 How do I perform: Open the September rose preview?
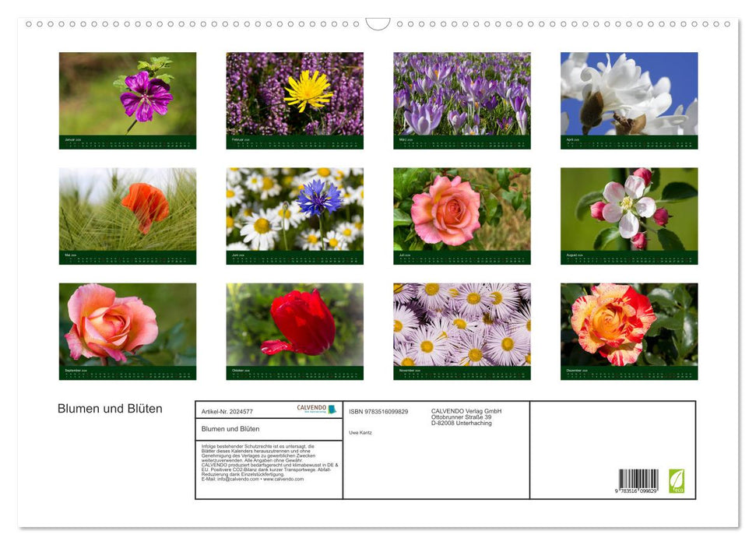(x=127, y=329)
